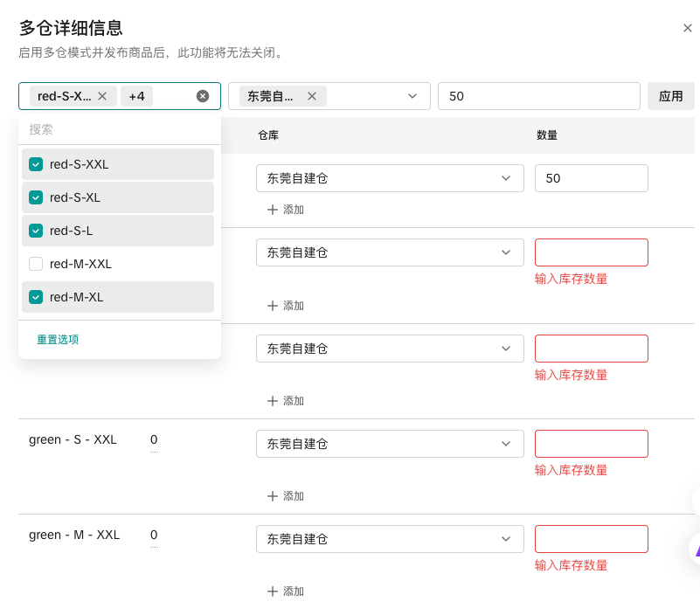Check the red-M-XXL option
The width and height of the screenshot is (700, 608).
tap(36, 264)
